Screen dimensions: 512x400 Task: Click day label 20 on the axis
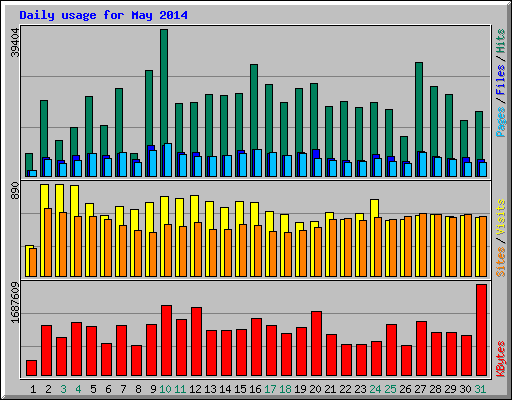coord(315,389)
